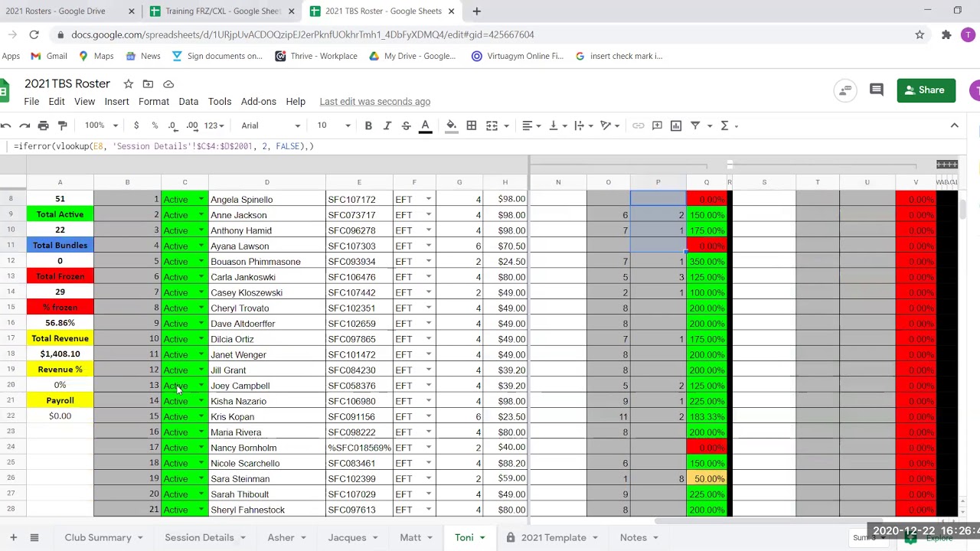Apply currency format with dollar icon
The image size is (980, 551).
tap(136, 126)
